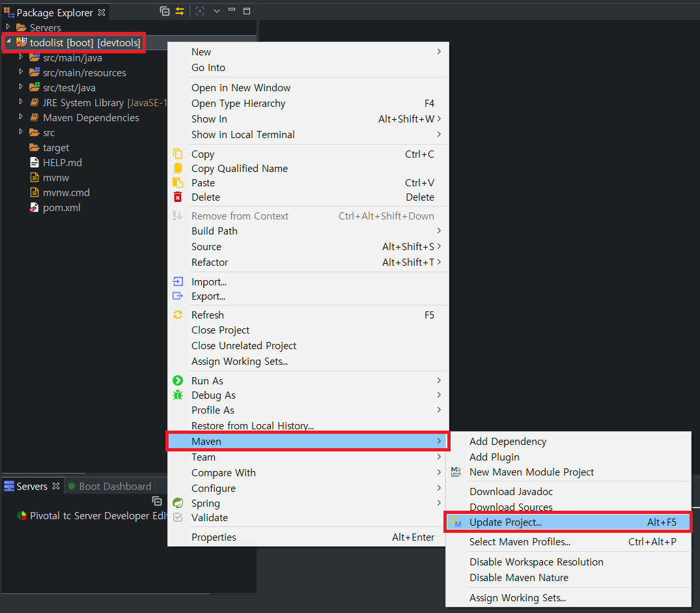The image size is (700, 613).
Task: Close the Package Explorer tab
Action: point(102,12)
